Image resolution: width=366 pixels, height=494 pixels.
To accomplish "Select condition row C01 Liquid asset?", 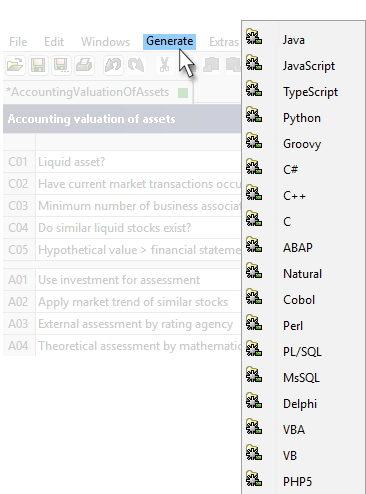I will click(x=122, y=162).
